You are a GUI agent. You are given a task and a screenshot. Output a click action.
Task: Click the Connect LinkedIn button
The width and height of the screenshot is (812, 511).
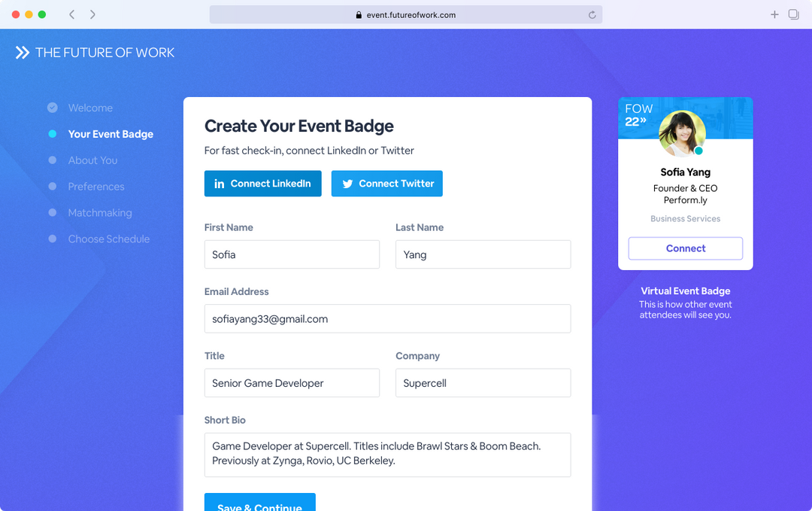point(262,184)
